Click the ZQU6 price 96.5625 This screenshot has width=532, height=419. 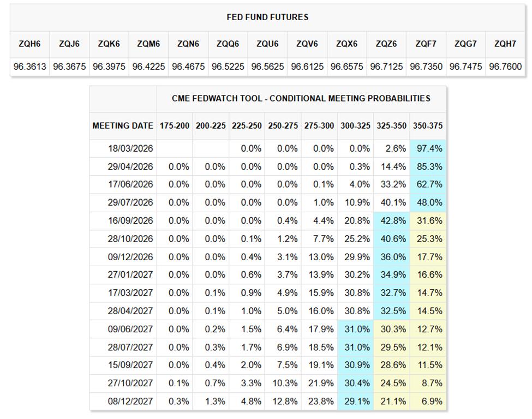pyautogui.click(x=267, y=66)
